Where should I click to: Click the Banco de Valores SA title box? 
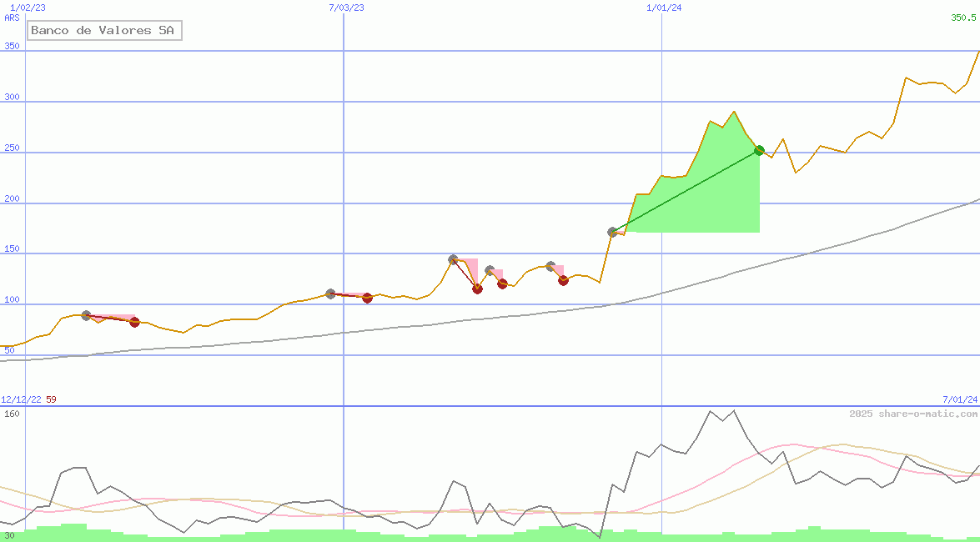click(104, 31)
